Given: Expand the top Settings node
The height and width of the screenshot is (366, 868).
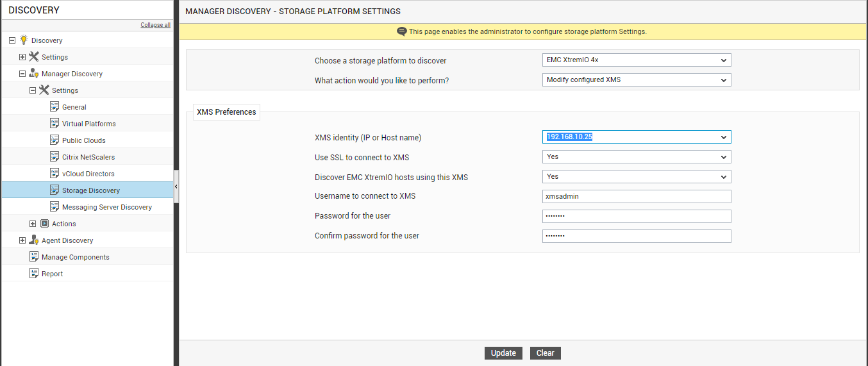Looking at the screenshot, I should (x=22, y=57).
